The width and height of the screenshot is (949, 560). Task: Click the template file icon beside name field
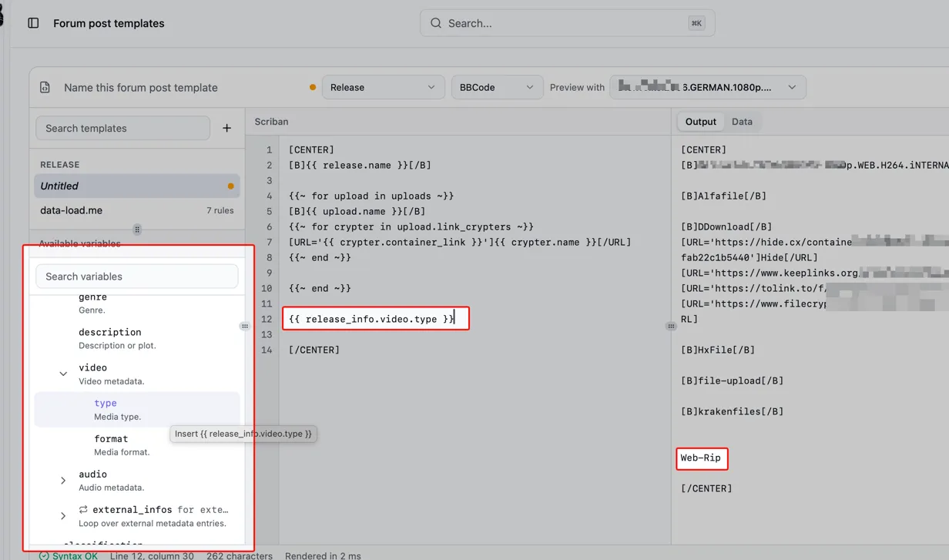tap(45, 88)
